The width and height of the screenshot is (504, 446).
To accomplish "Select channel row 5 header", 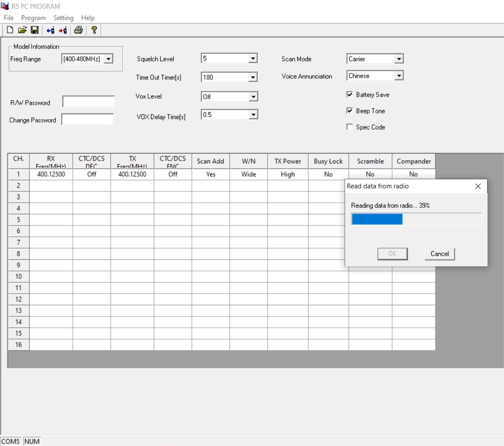I will (18, 220).
